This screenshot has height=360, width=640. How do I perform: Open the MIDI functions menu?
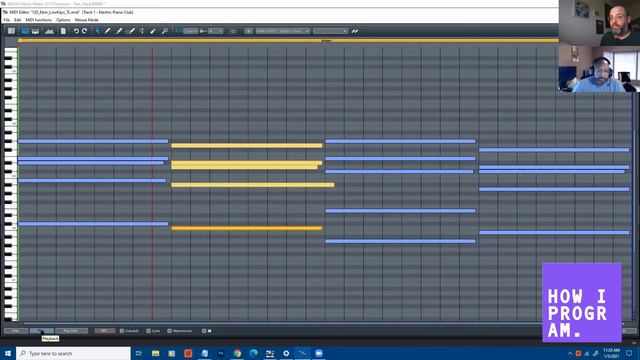coord(39,20)
